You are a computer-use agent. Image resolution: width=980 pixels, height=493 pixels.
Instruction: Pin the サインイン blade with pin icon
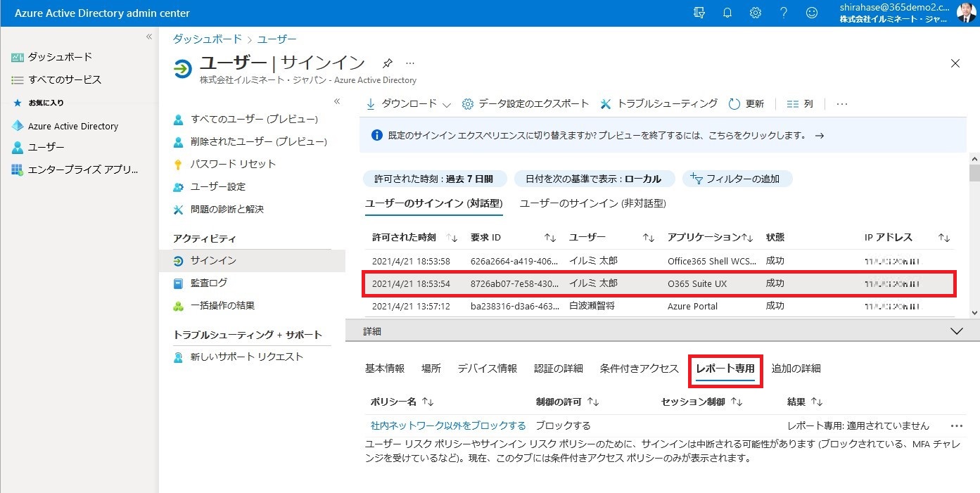pos(387,63)
